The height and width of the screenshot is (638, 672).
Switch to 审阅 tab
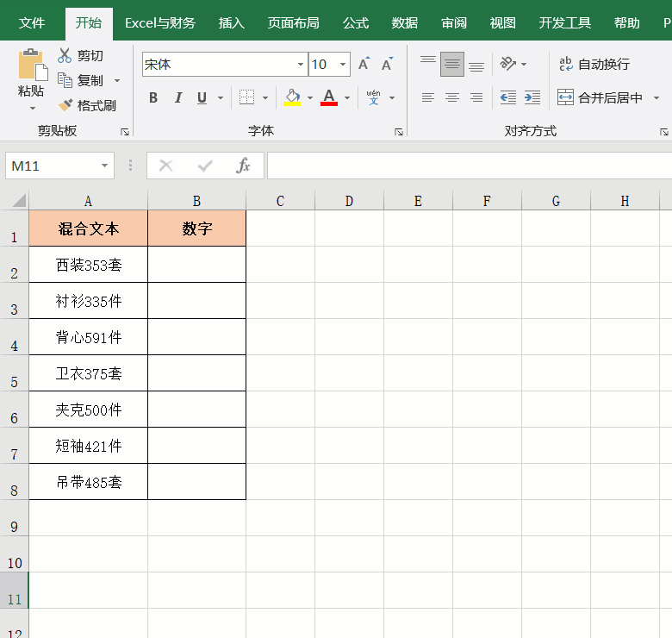(x=454, y=22)
